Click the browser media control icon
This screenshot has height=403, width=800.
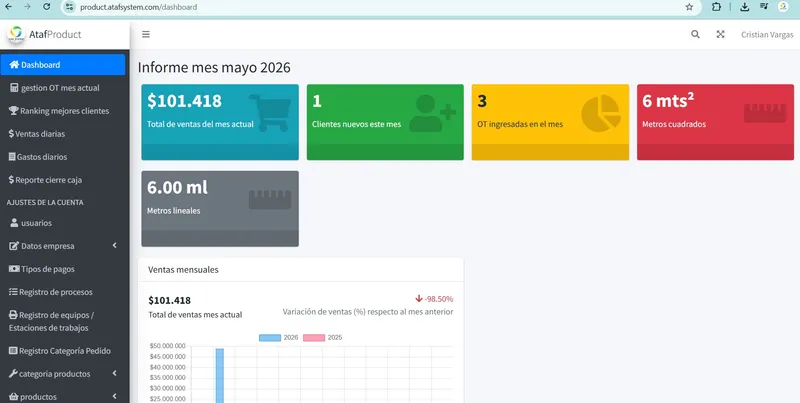point(764,7)
